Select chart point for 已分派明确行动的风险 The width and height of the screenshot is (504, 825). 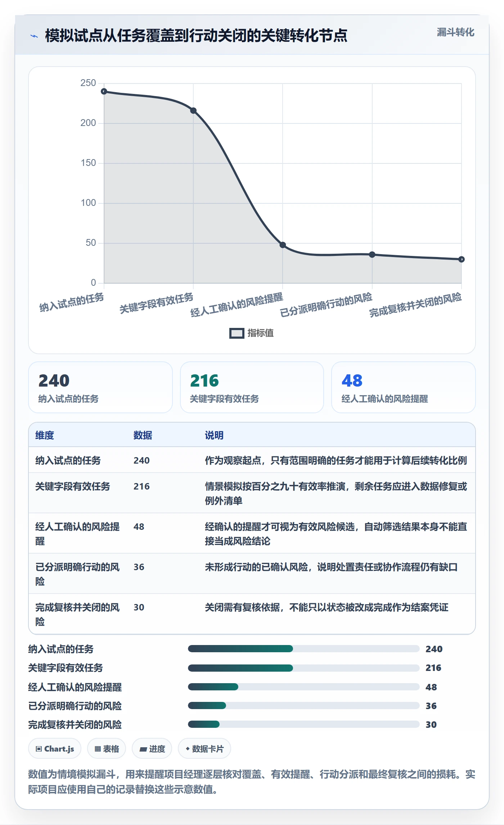[x=372, y=254]
